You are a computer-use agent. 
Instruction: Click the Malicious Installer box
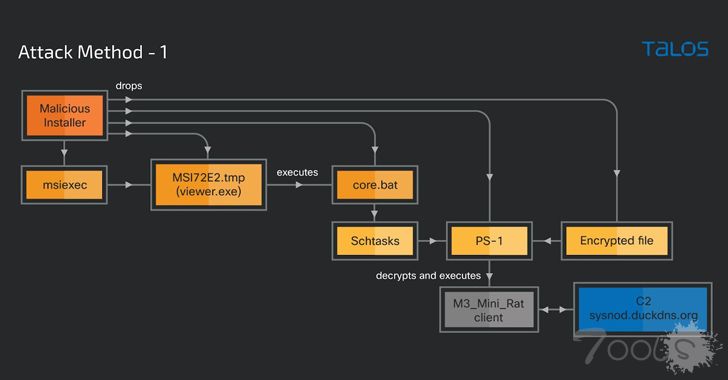65,115
